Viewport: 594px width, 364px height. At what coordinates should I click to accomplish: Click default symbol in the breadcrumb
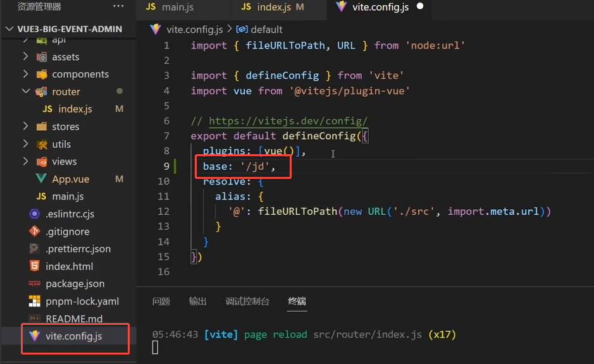[x=266, y=30]
